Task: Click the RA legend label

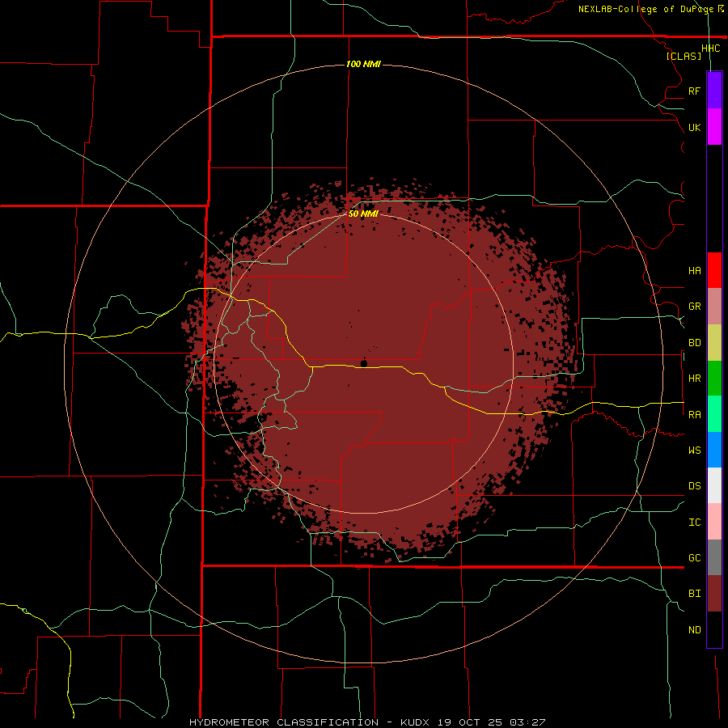Action: [695, 415]
